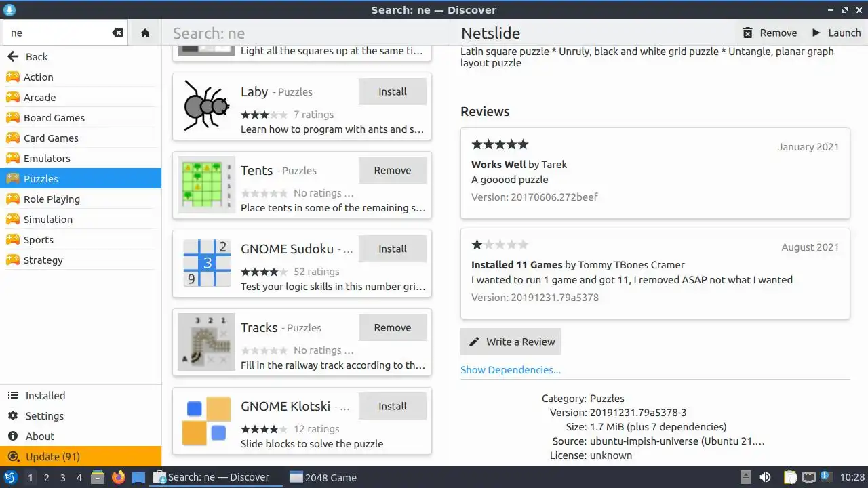Open the Sports category
This screenshot has width=868, height=488.
click(81, 240)
